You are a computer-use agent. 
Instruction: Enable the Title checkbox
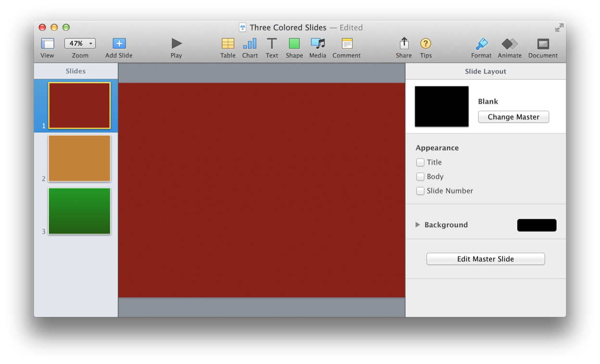420,162
